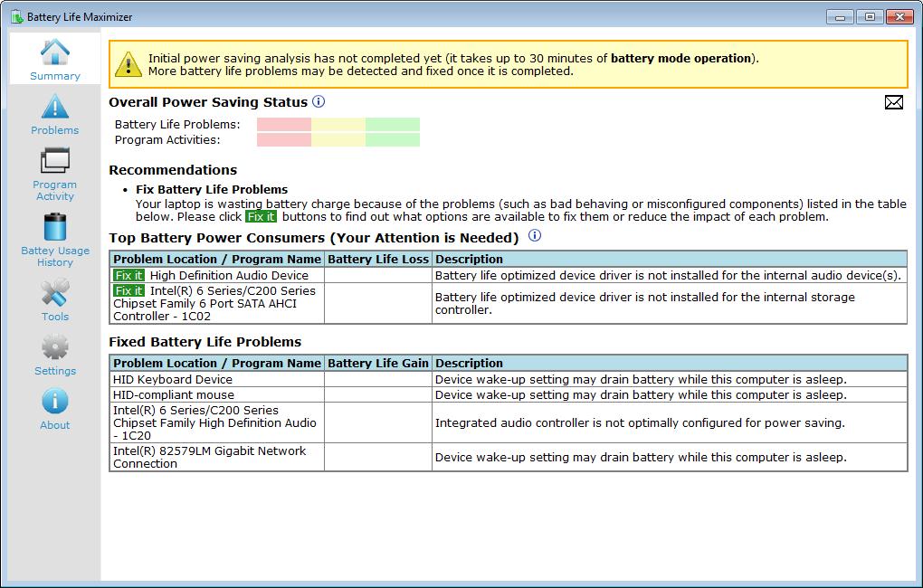Click Problem Location header in Top Consumers table
This screenshot has width=923, height=588.
point(217,259)
